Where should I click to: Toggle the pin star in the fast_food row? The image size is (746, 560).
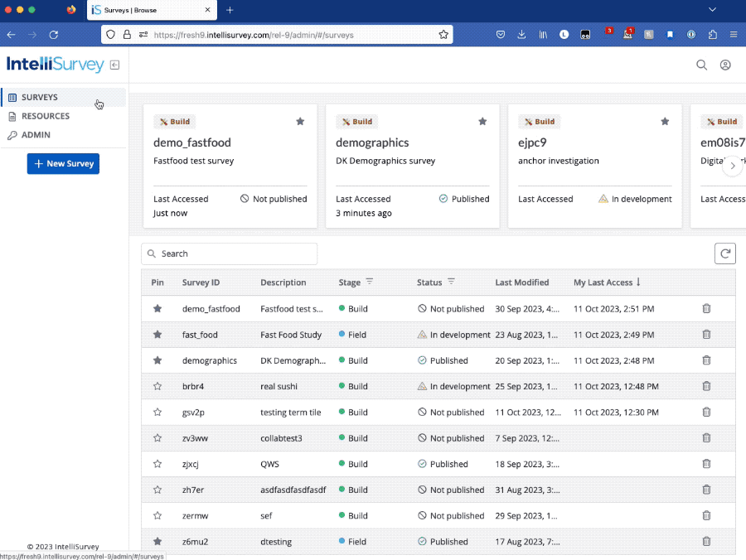[157, 335]
